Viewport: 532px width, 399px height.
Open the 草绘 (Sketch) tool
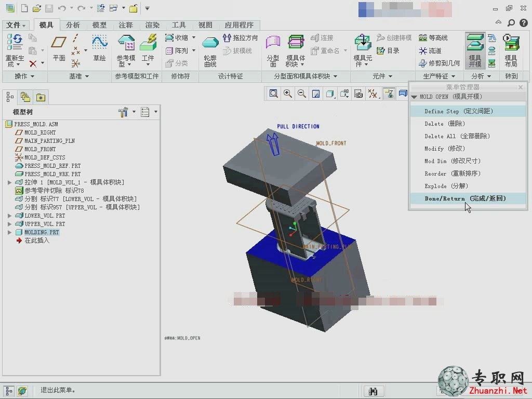[x=99, y=42]
